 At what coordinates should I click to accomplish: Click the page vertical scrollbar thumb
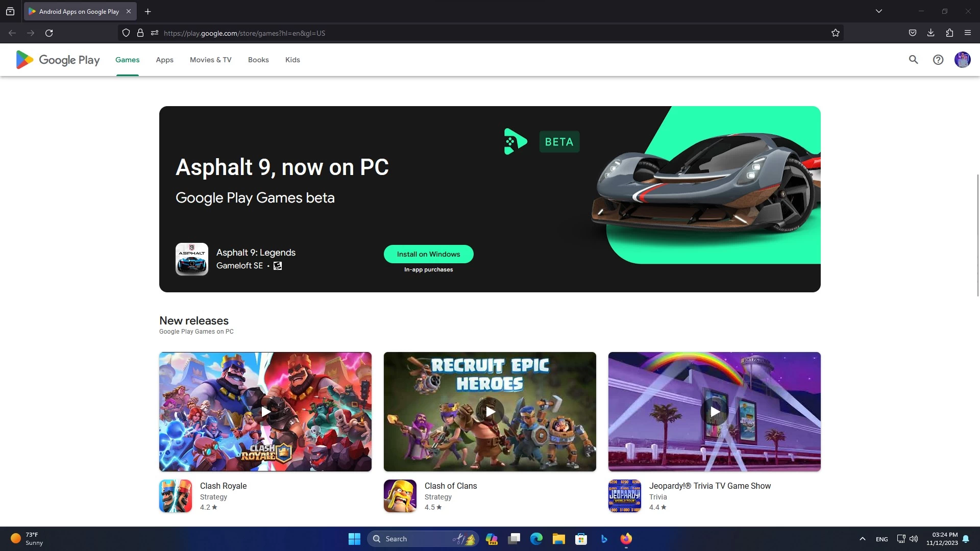pos(978,235)
